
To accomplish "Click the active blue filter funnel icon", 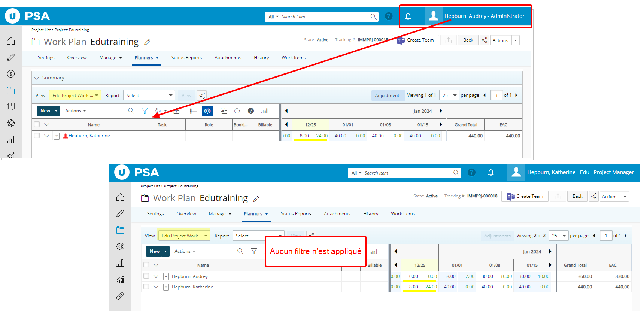I will (145, 111).
